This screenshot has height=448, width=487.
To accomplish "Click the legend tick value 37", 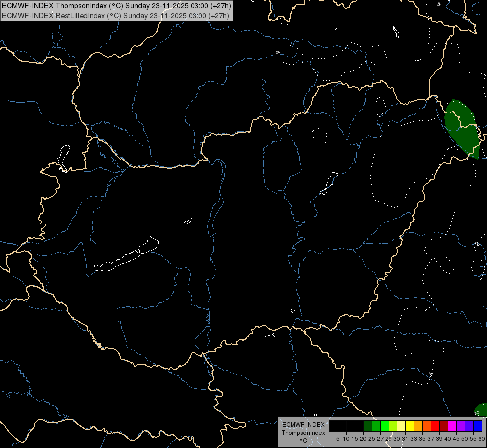I will [431, 439].
